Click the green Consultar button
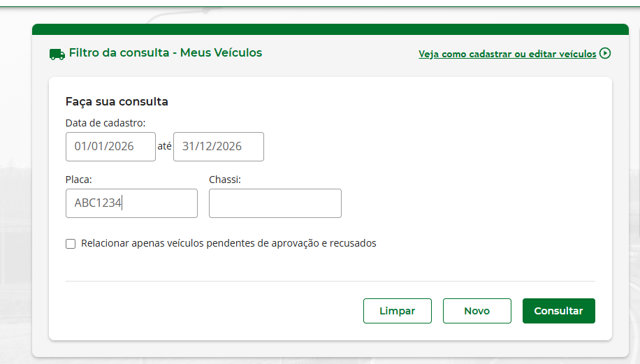 point(559,311)
